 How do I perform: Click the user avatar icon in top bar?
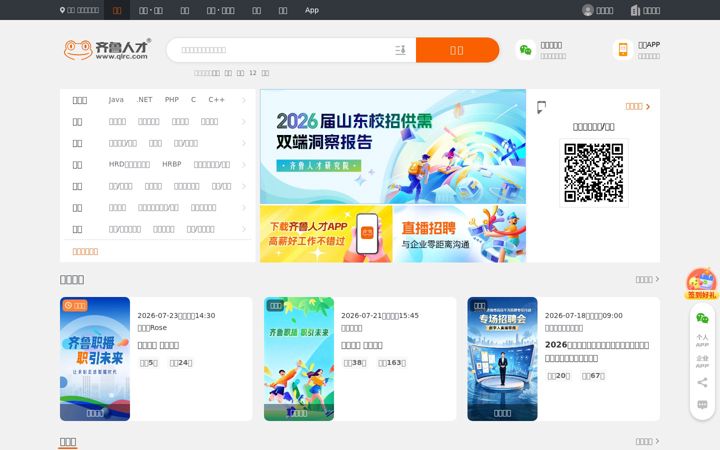588,10
